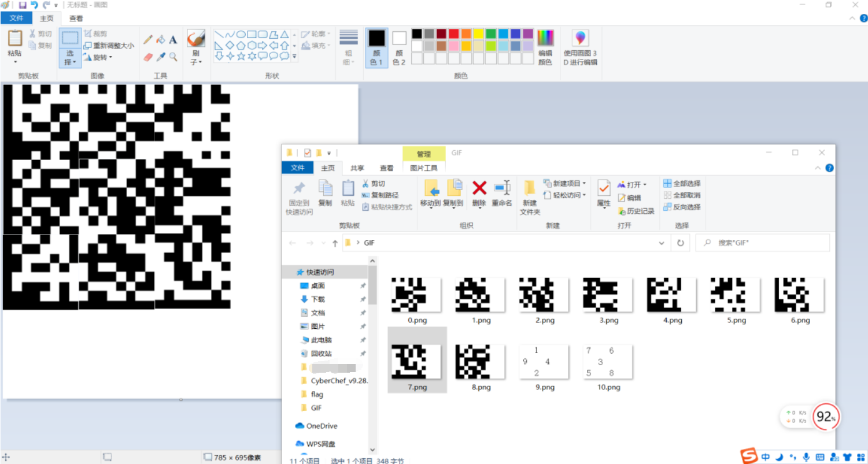Screen dimensions: 868x464
Task: Open the 刷子 brushes dropdown arrow
Action: 200,62
